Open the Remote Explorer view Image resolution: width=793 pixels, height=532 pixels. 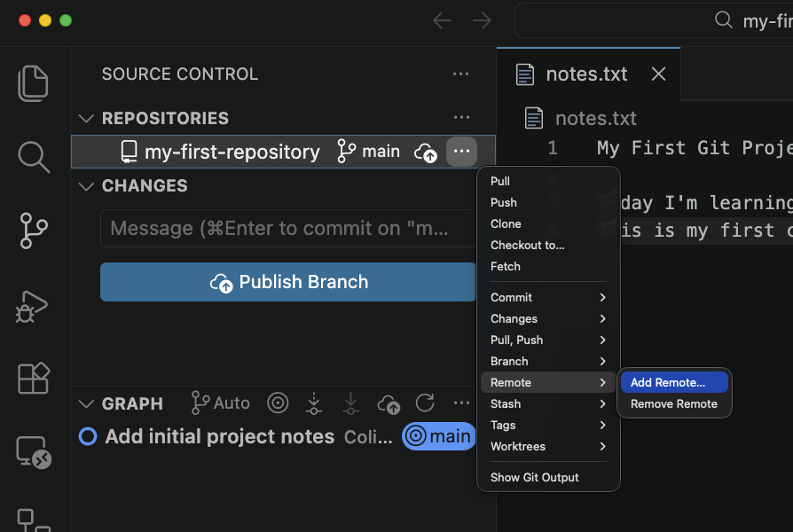pos(34,452)
